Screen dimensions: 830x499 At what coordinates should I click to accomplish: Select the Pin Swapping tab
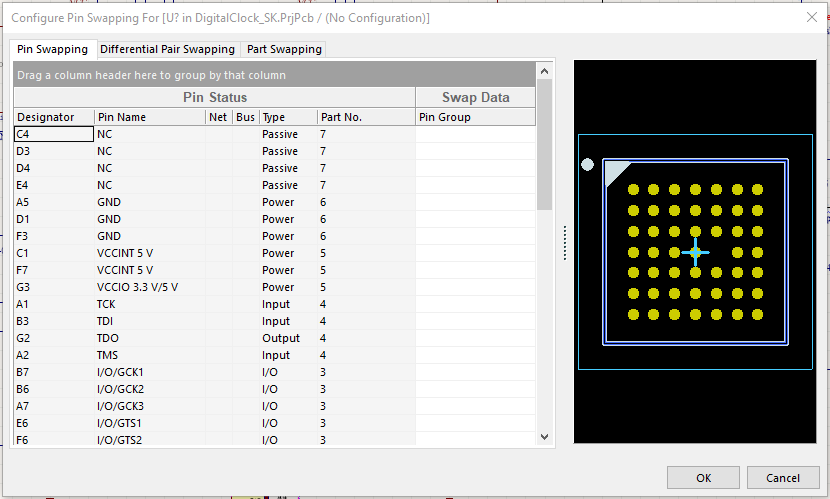click(52, 49)
